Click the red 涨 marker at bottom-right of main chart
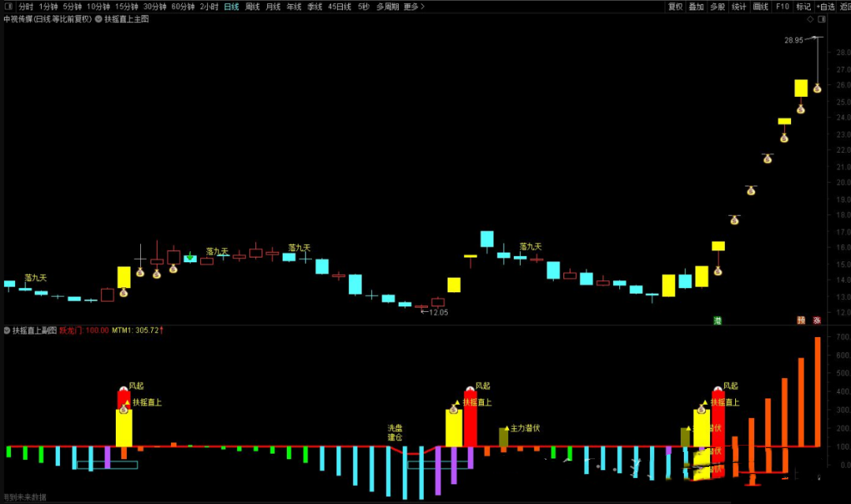851x504 pixels. [817, 321]
